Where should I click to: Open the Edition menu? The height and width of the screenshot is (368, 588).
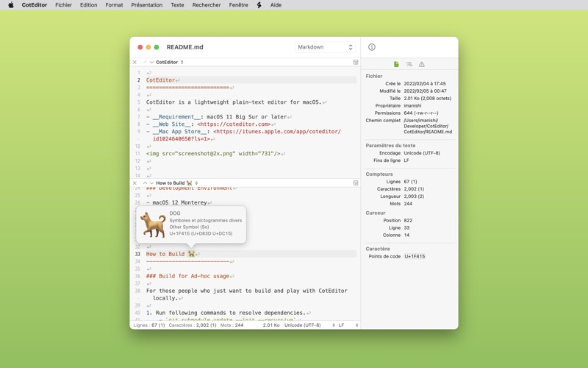(x=88, y=5)
